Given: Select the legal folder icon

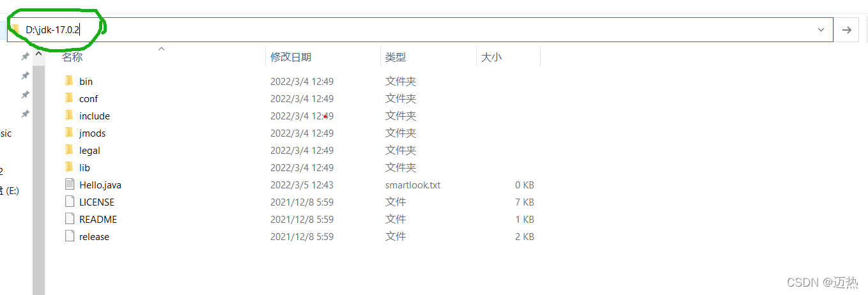Looking at the screenshot, I should [69, 150].
